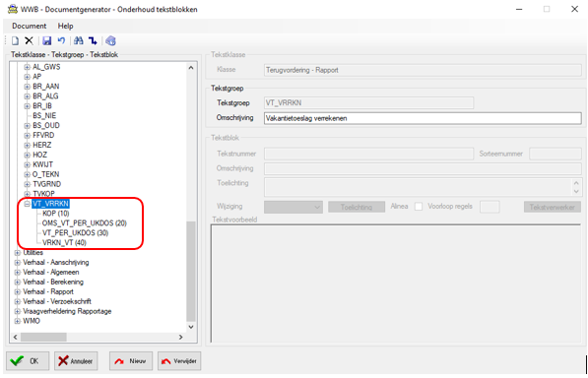588x378 pixels.
Task: Select Verhaal - Aanschrijving in tree
Action: 56,262
